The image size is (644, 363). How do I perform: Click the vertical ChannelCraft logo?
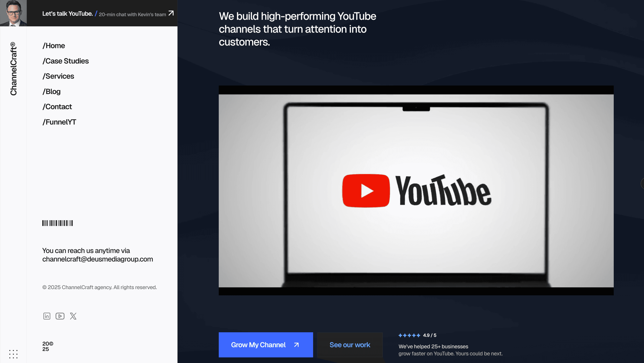[13, 69]
